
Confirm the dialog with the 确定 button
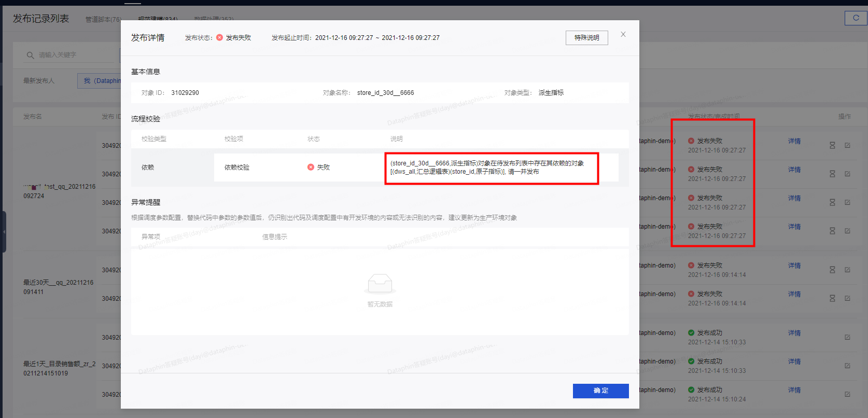point(600,391)
